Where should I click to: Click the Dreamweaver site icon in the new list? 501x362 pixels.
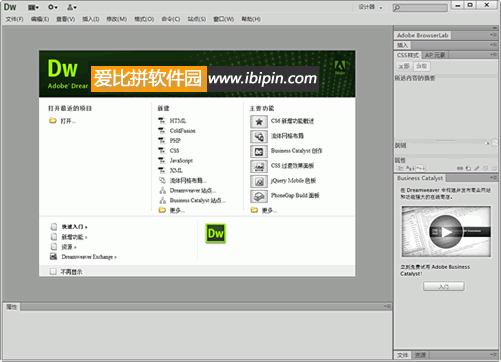pyautogui.click(x=162, y=191)
